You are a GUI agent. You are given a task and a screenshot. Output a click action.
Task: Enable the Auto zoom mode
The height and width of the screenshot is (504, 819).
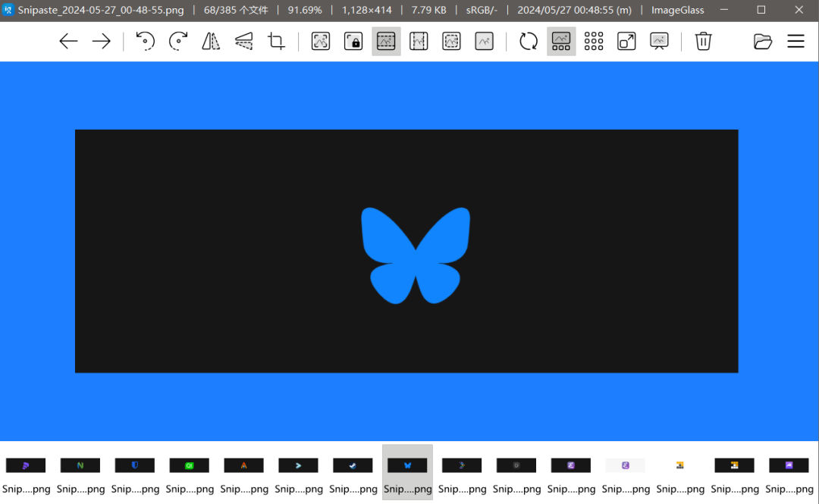click(x=321, y=41)
